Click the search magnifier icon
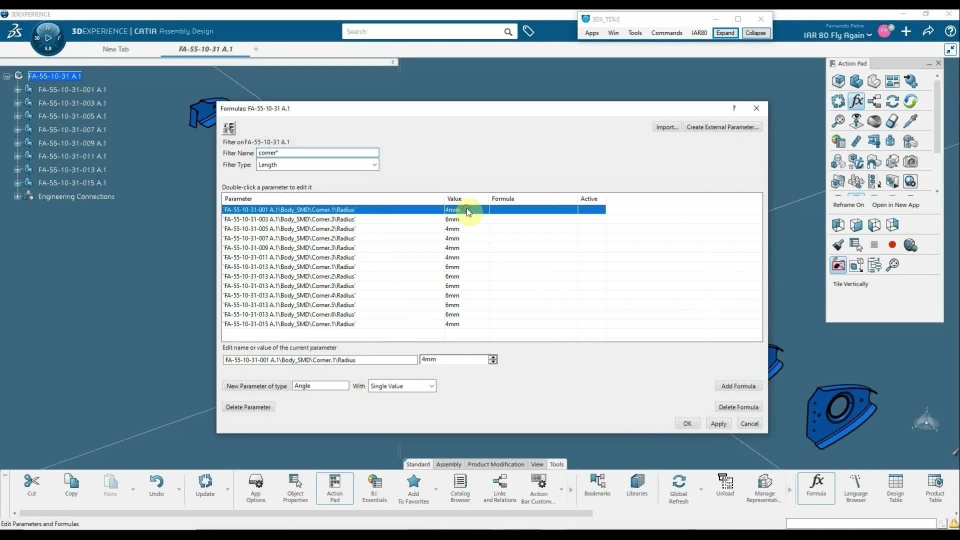Viewport: 960px width, 540px height. (508, 32)
